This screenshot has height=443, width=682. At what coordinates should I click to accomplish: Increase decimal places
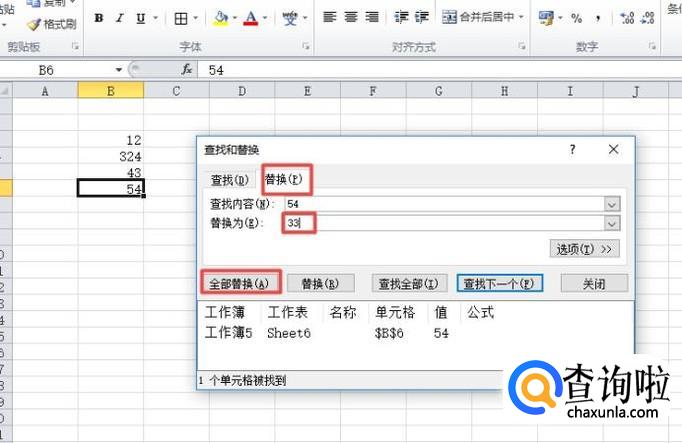[x=627, y=18]
